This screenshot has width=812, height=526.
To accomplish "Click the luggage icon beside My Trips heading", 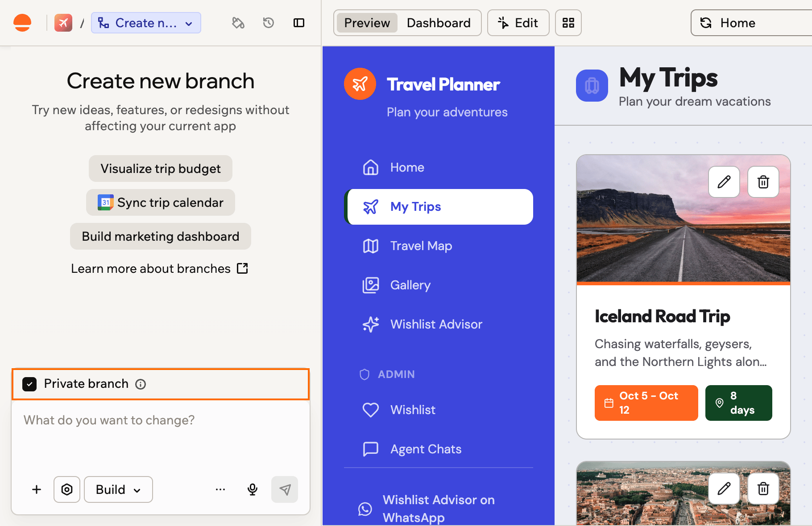I will [592, 86].
